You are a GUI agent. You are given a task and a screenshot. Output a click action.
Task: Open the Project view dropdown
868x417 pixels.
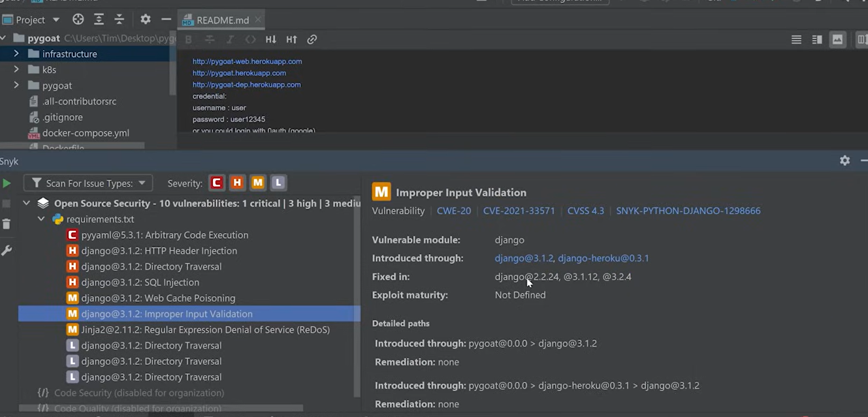click(x=31, y=20)
